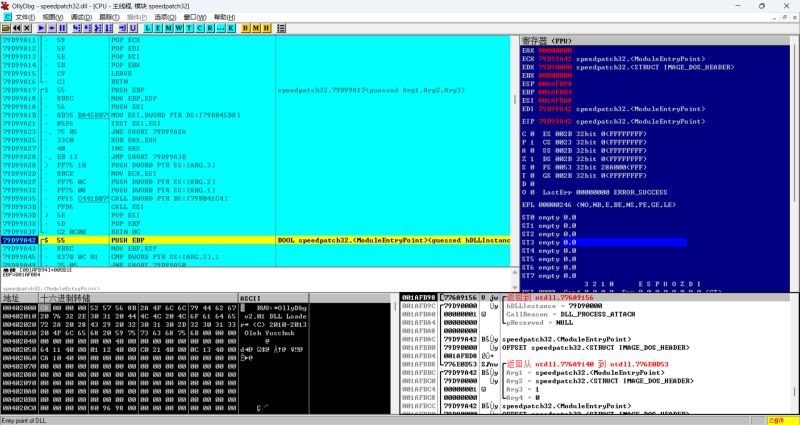This screenshot has height=425, width=800.
Task: Open Memory map with cyan M icon
Action: pyautogui.click(x=169, y=28)
